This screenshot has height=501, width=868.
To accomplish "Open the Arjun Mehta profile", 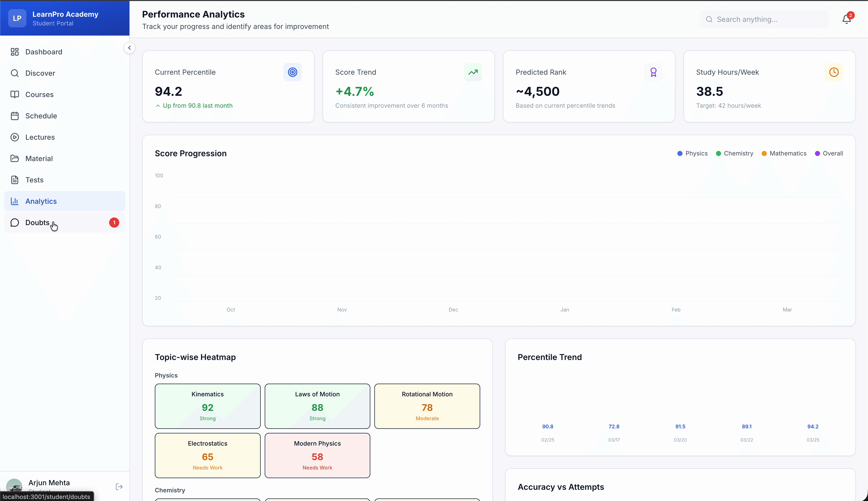I will [x=48, y=483].
